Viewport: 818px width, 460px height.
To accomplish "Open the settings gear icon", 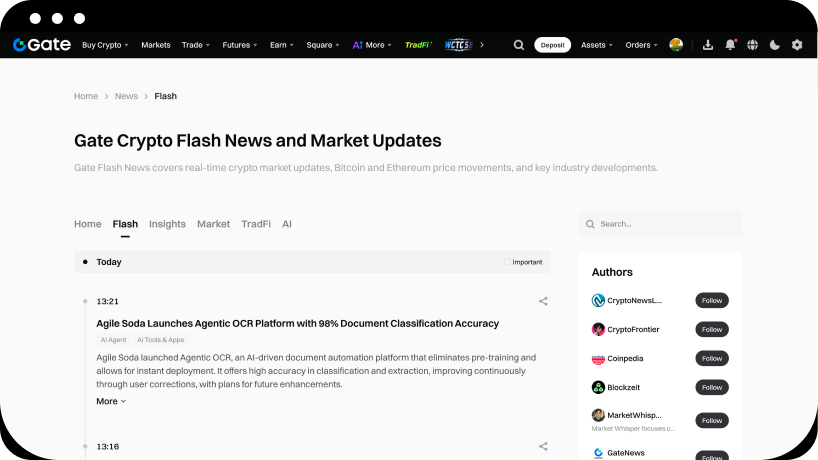I will point(797,45).
